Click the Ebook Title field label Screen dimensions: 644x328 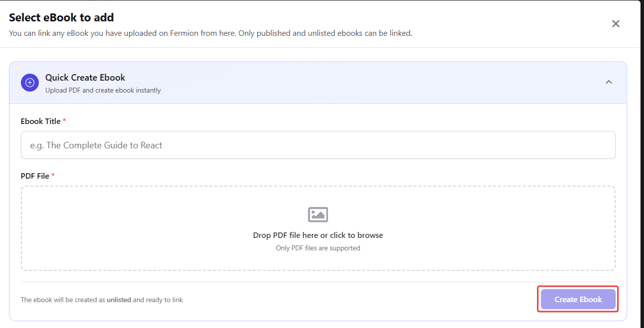(x=40, y=121)
